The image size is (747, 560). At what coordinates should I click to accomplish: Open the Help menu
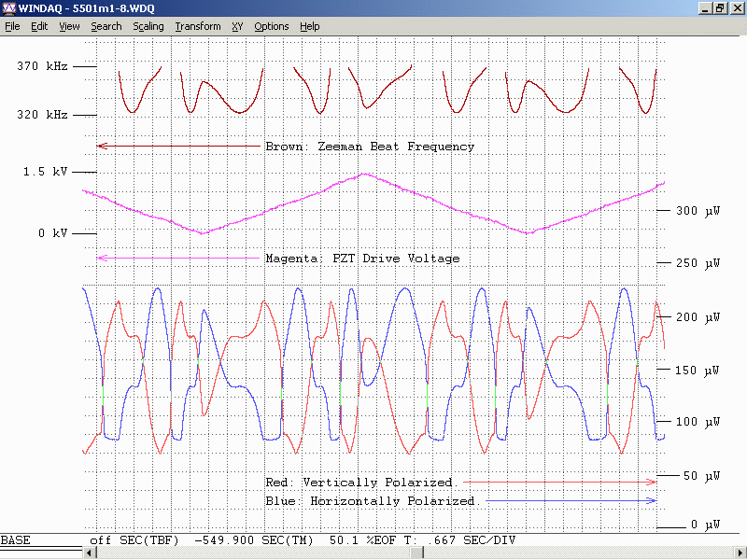coord(309,26)
